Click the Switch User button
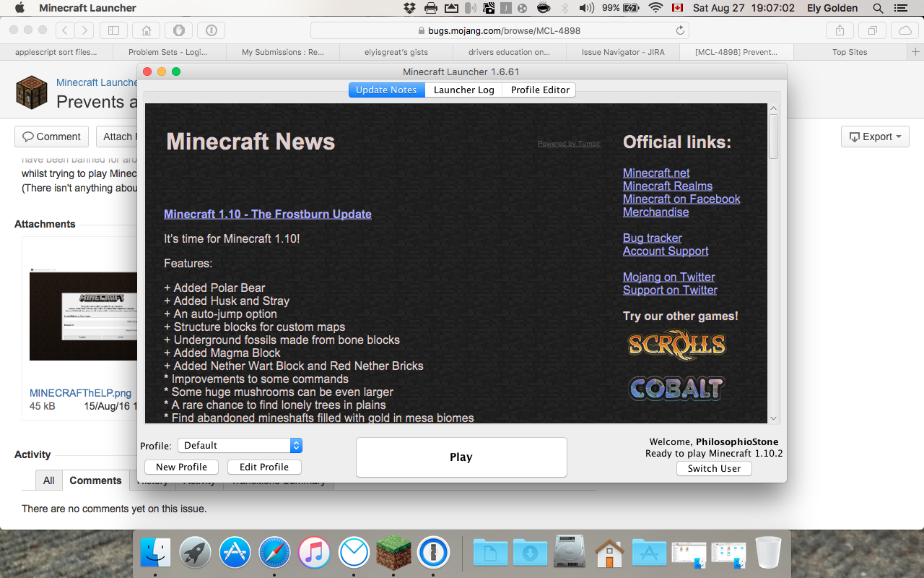This screenshot has height=578, width=924. pos(714,468)
